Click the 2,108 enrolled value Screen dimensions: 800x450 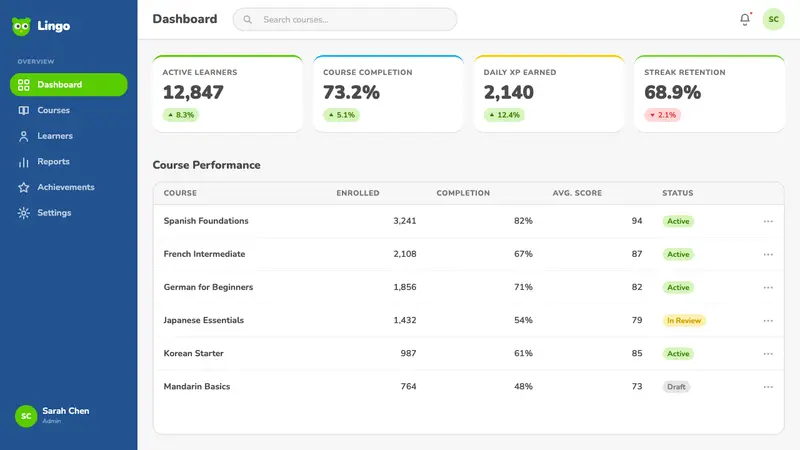[405, 254]
